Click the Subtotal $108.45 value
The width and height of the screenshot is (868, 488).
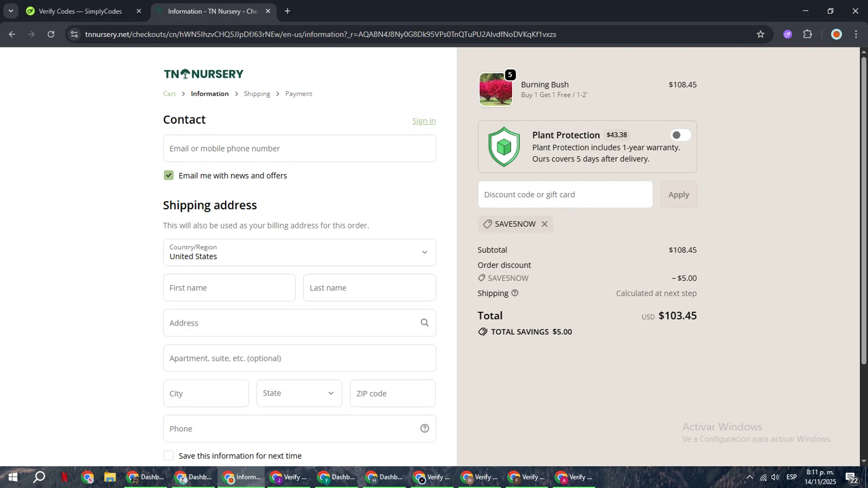click(x=682, y=250)
